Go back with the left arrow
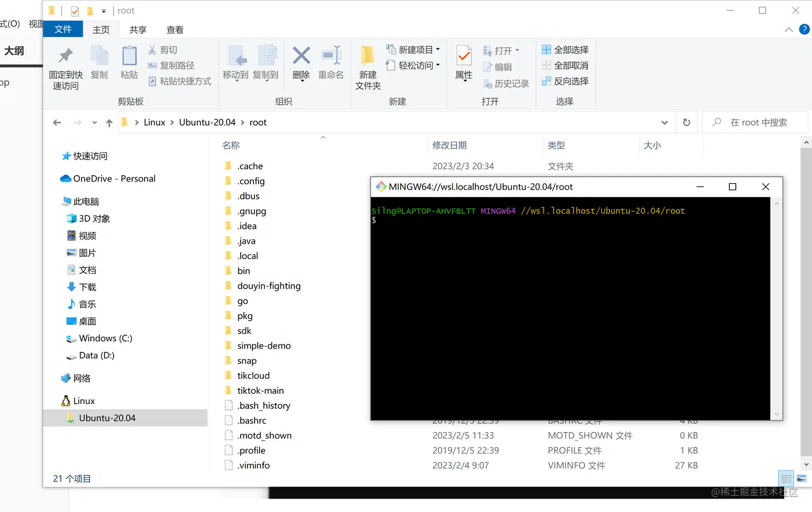This screenshot has width=812, height=512. [57, 122]
